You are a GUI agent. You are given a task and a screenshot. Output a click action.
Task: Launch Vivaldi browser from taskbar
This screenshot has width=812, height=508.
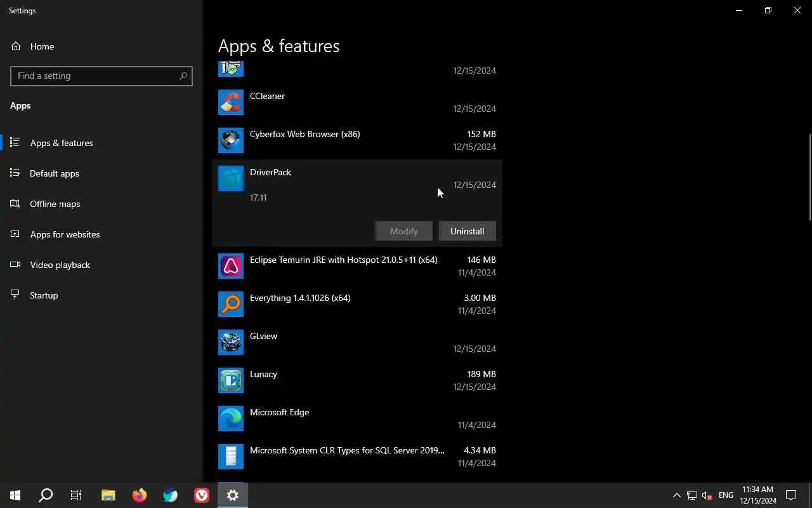(x=202, y=495)
